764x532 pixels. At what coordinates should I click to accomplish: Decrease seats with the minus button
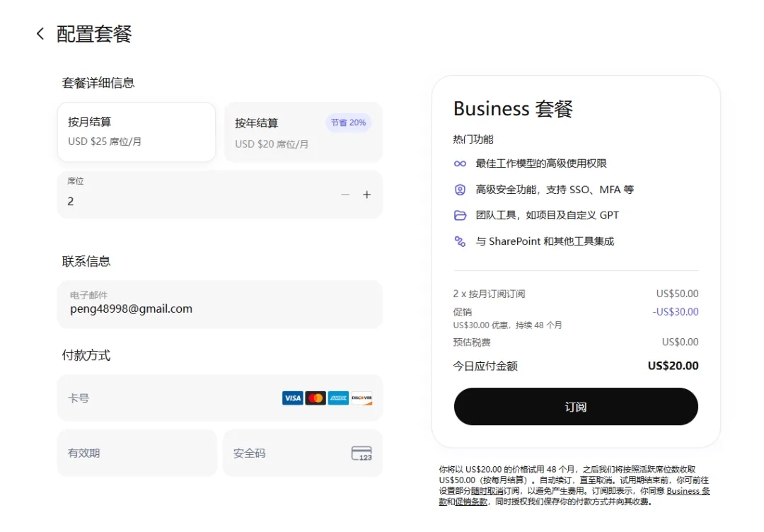pyautogui.click(x=345, y=195)
